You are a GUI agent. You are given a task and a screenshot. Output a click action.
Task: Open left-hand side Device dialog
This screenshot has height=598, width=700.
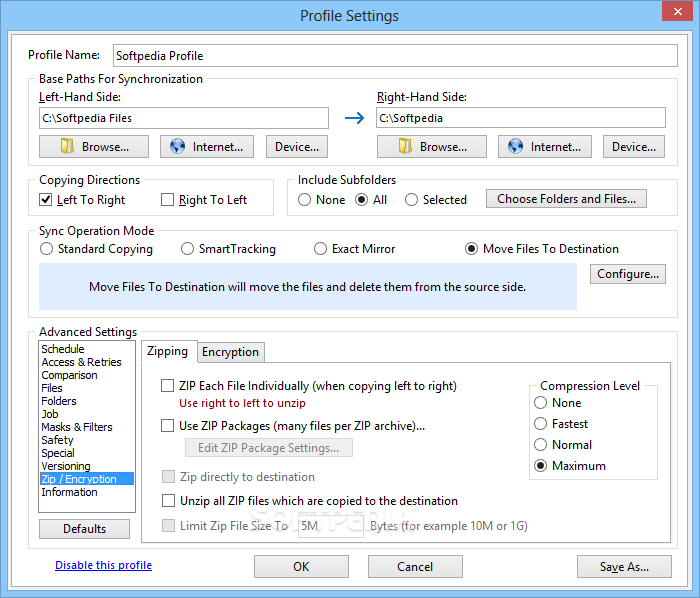tap(297, 147)
